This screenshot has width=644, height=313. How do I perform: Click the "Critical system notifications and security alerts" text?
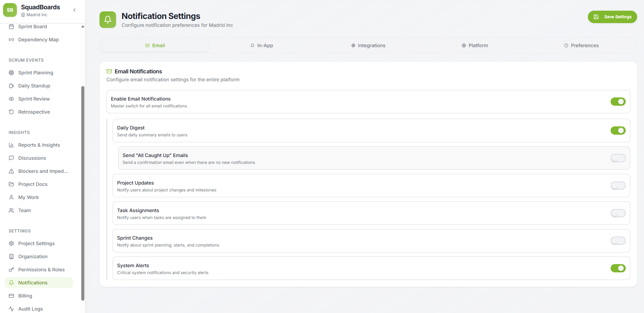(x=163, y=273)
